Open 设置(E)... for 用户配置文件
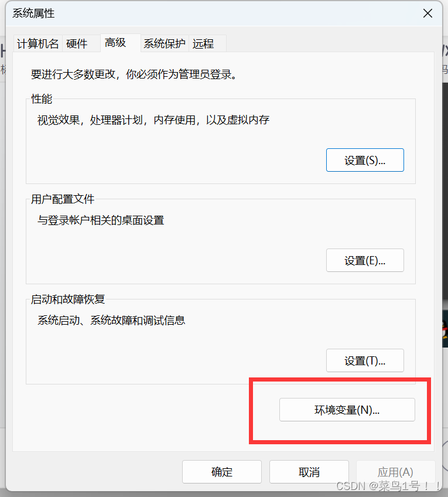The image size is (448, 497). coord(365,260)
